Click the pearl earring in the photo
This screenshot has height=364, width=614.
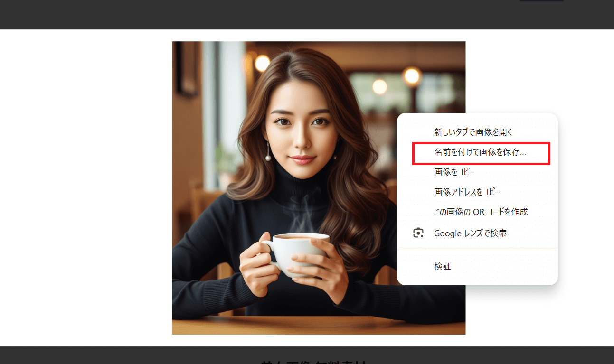point(268,157)
